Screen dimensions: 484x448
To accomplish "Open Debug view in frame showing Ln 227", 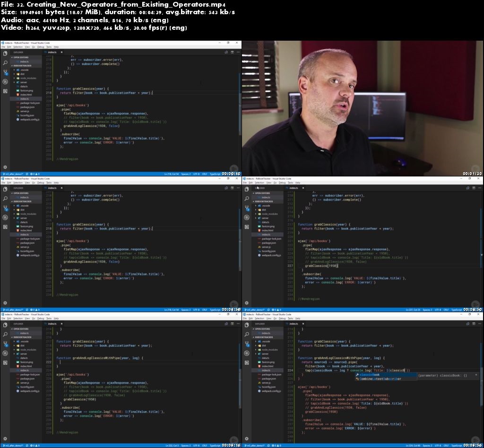I will (x=247, y=217).
